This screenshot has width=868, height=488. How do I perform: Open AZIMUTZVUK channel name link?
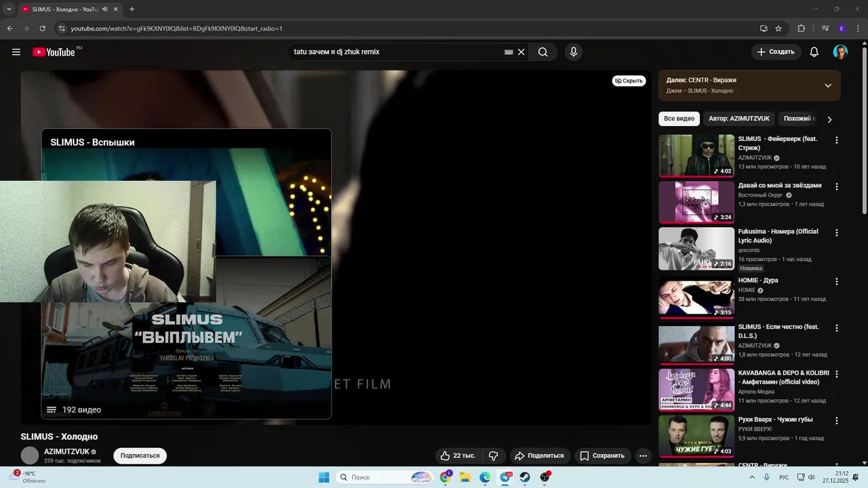tap(66, 451)
